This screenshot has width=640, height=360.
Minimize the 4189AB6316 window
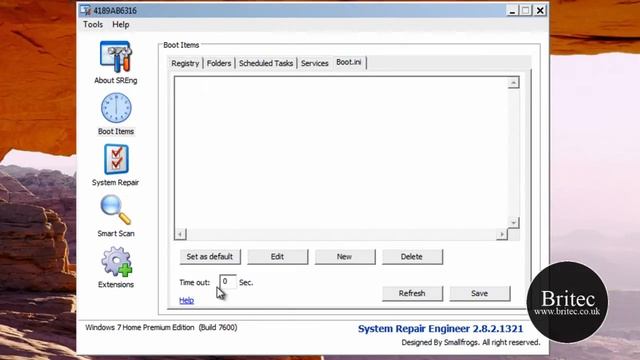(512, 10)
